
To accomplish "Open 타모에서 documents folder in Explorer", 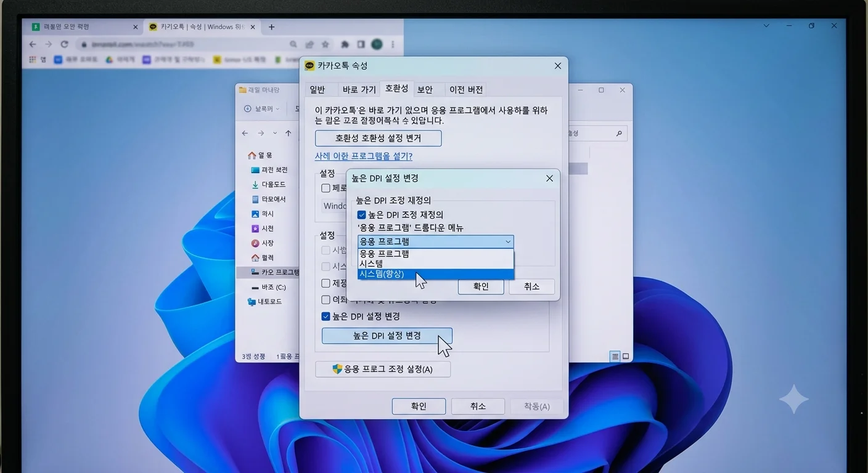I will pyautogui.click(x=269, y=200).
